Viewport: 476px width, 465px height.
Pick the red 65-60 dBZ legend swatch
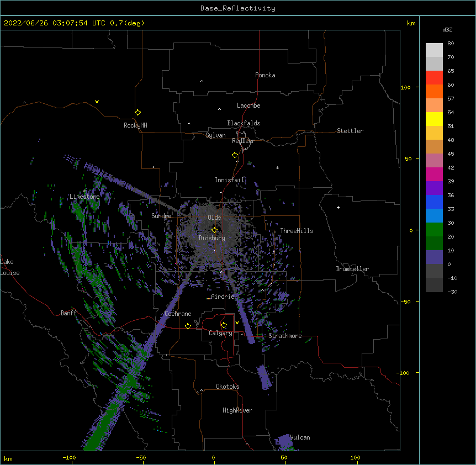click(x=434, y=78)
